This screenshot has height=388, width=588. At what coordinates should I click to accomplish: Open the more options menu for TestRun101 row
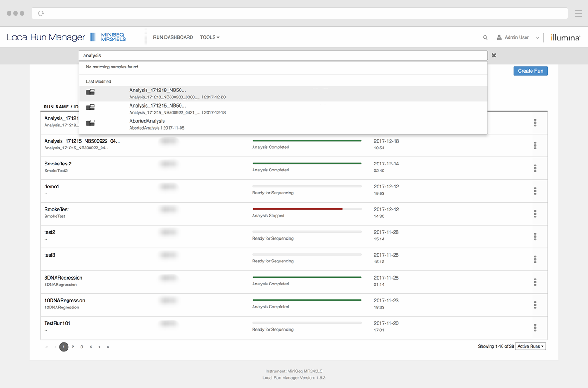tap(535, 327)
